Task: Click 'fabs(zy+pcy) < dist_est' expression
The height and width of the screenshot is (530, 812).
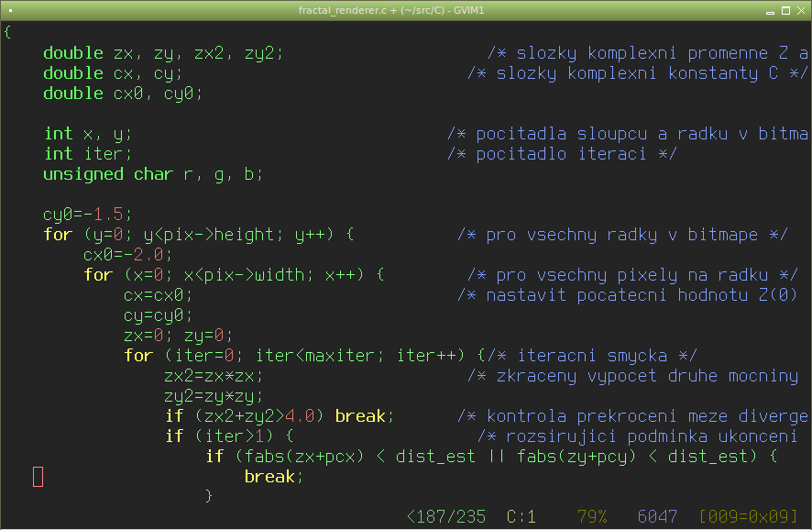Action: pyautogui.click(x=631, y=457)
